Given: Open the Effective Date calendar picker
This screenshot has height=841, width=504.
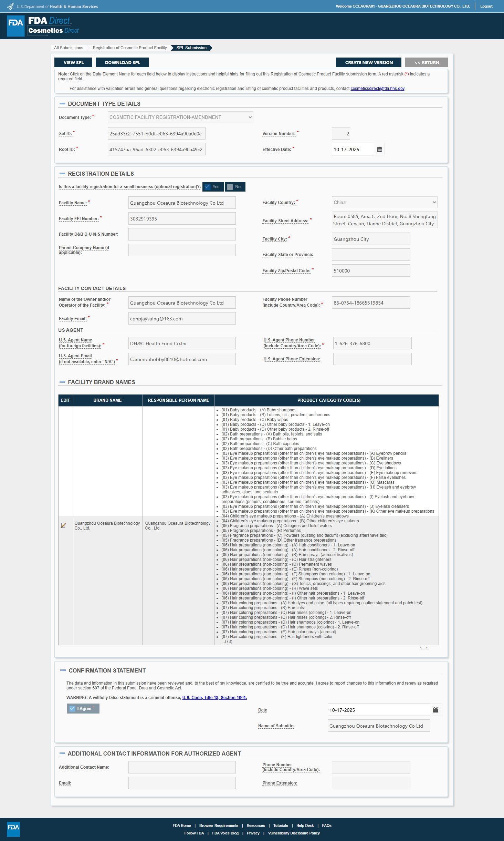Looking at the screenshot, I should click(379, 150).
